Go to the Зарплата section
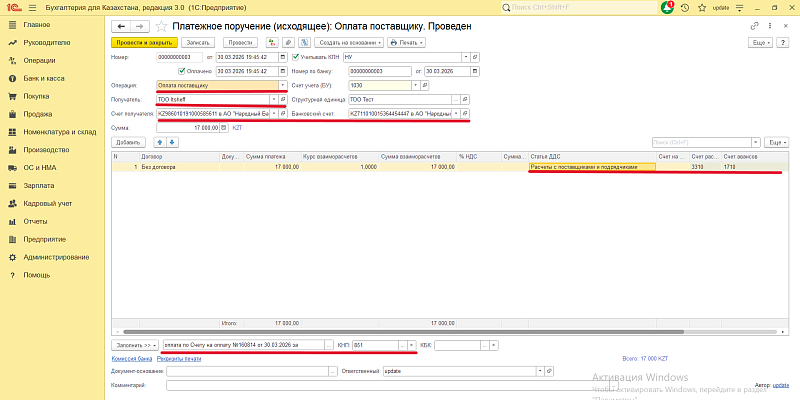 tap(38, 186)
